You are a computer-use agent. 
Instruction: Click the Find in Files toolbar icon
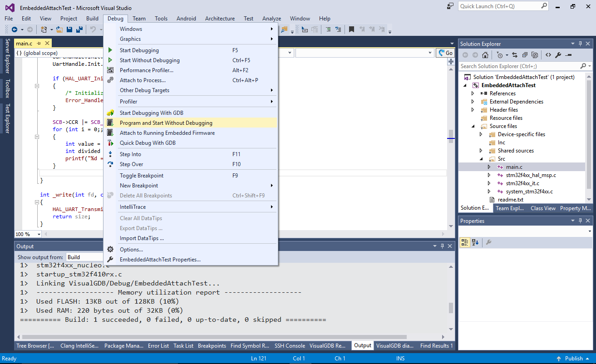click(x=284, y=30)
